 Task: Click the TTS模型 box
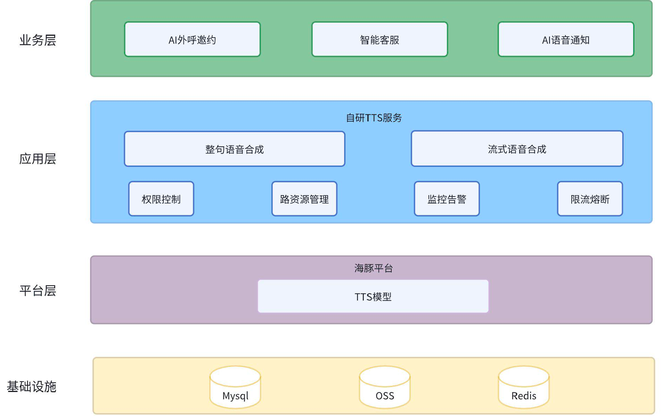click(x=373, y=296)
